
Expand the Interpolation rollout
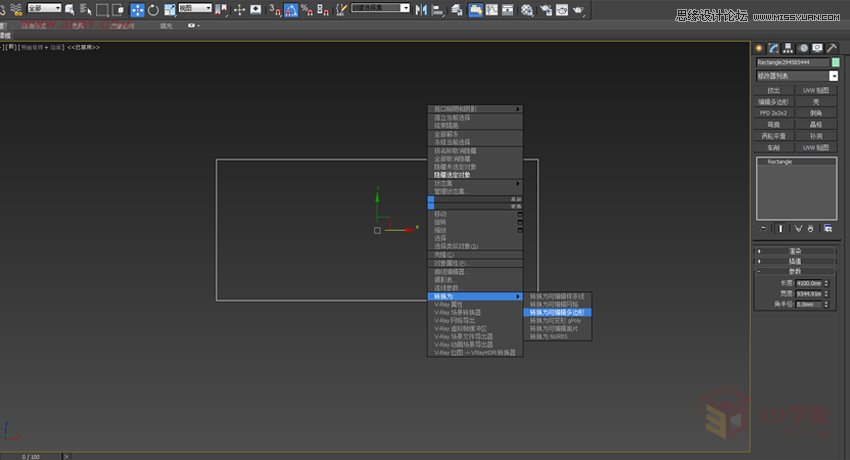tap(797, 260)
